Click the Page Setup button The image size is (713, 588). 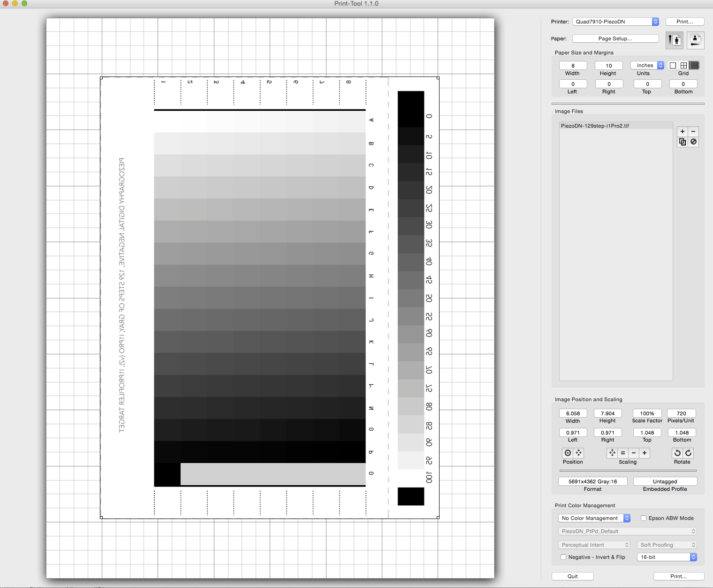[615, 38]
